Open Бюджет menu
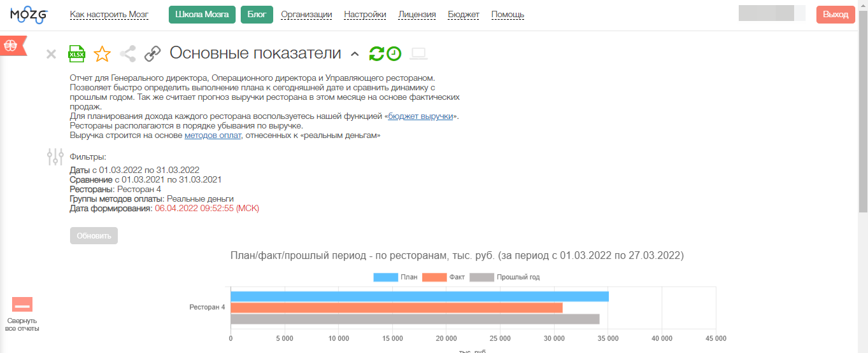The height and width of the screenshot is (353, 868). point(464,15)
